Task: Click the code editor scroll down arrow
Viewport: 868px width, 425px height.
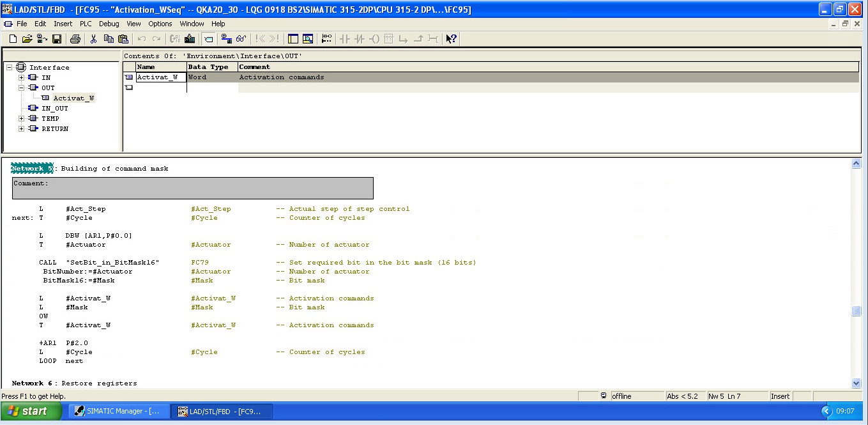Action: 857,383
